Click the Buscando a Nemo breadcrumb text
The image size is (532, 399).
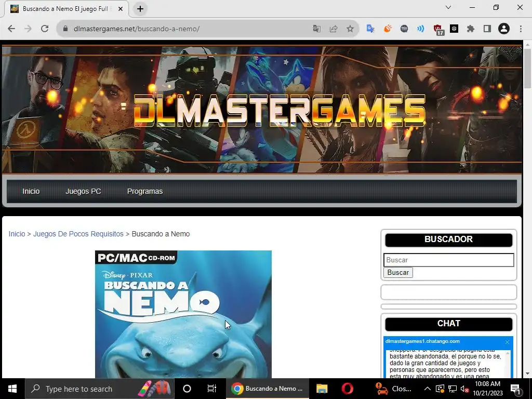pyautogui.click(x=161, y=234)
